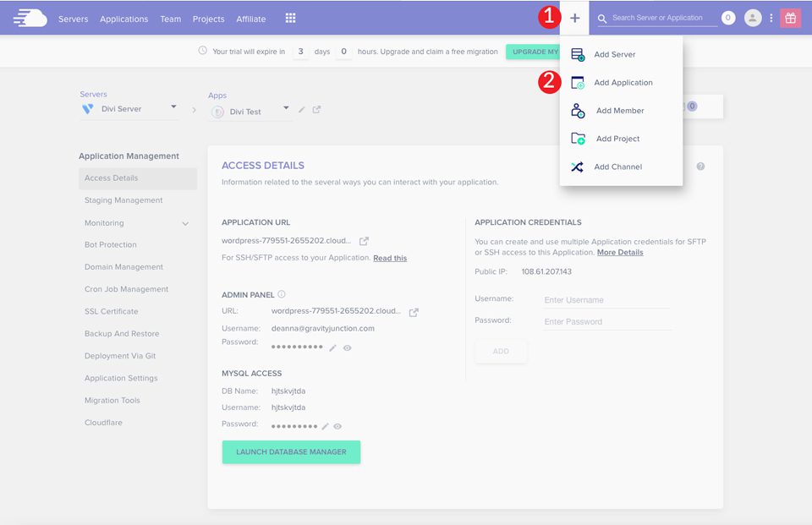812x525 pixels.
Task: Click the notifications counter showing 0
Action: pyautogui.click(x=728, y=17)
